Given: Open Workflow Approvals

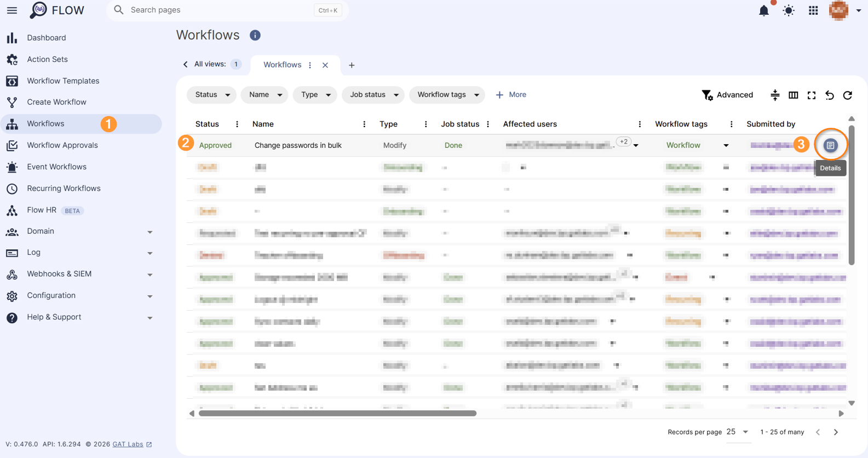Looking at the screenshot, I should click(x=81, y=145).
